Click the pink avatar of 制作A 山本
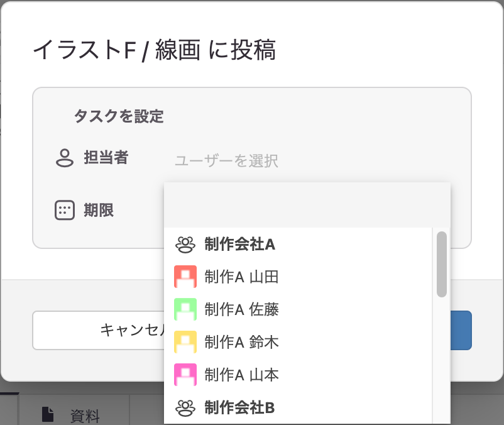 [x=185, y=375]
